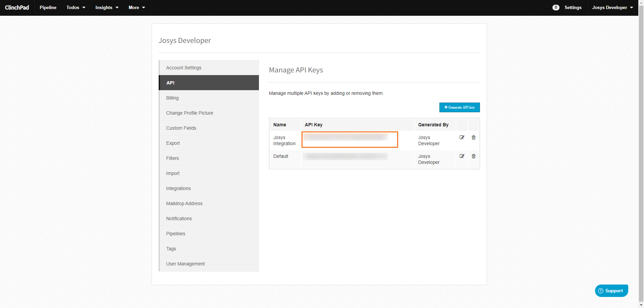Go to Custom Fields settings

[x=209, y=128]
